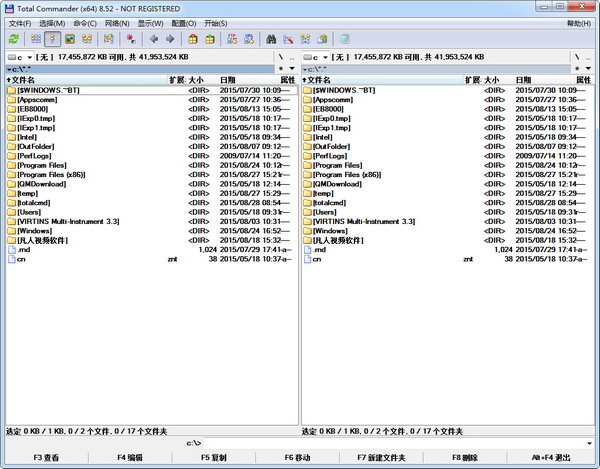600x469 pixels.
Task: Open the 开始(S) menu
Action: 215,24
